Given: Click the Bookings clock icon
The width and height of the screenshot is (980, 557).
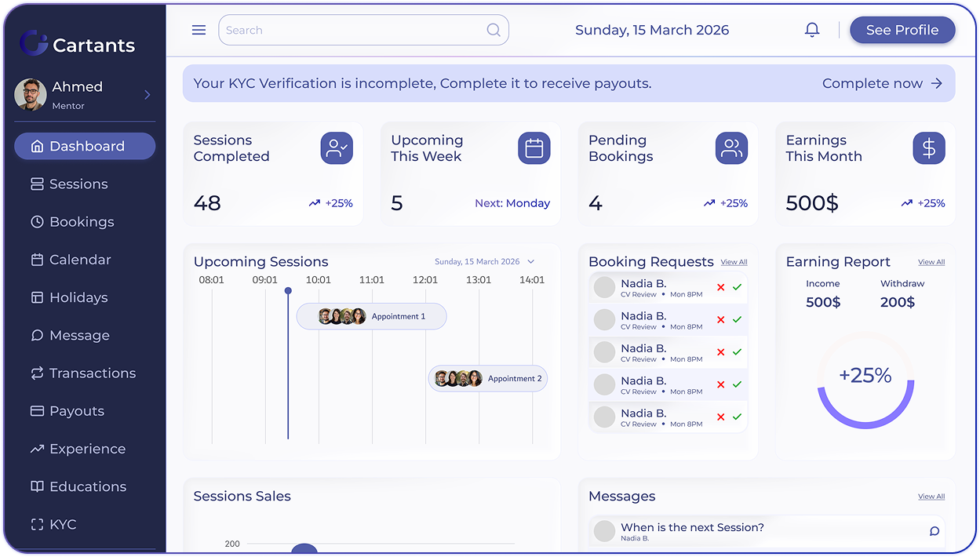Looking at the screenshot, I should click(37, 221).
